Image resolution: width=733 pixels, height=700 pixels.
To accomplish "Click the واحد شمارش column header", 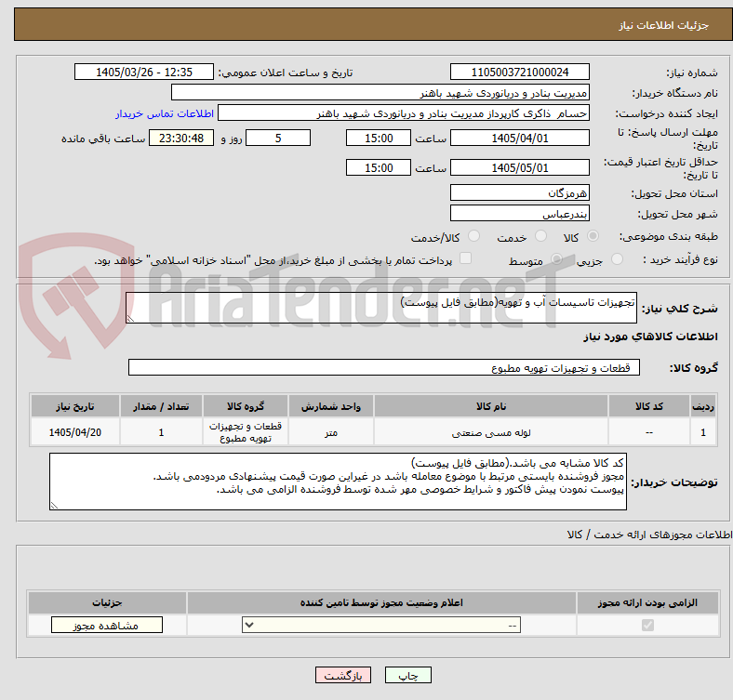I will click(x=331, y=406).
